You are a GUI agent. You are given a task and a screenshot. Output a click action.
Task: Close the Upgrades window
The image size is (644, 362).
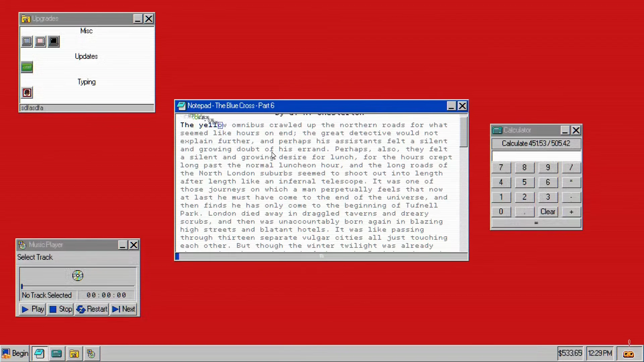click(x=149, y=19)
